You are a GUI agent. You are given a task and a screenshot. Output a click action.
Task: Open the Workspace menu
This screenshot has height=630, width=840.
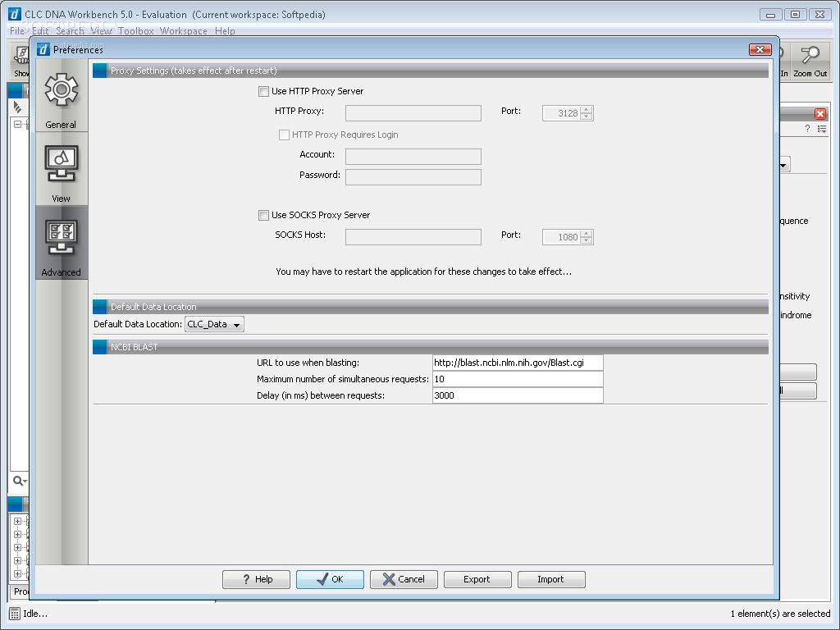click(x=184, y=31)
